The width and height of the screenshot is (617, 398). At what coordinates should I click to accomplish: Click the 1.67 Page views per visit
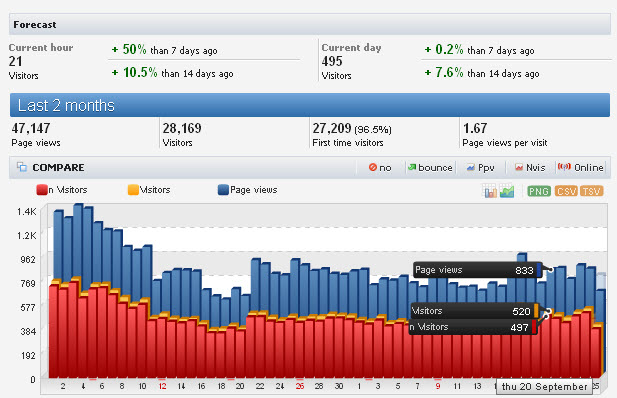tap(475, 128)
